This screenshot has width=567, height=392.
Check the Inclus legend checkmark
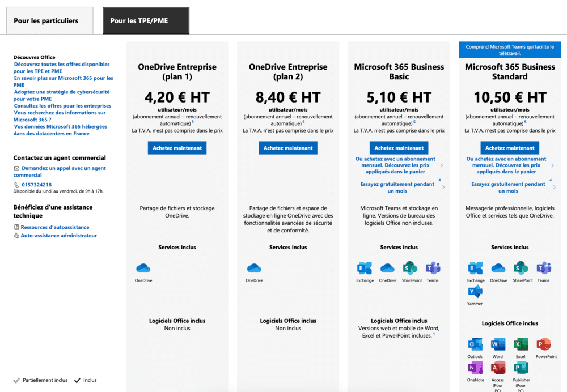click(77, 380)
